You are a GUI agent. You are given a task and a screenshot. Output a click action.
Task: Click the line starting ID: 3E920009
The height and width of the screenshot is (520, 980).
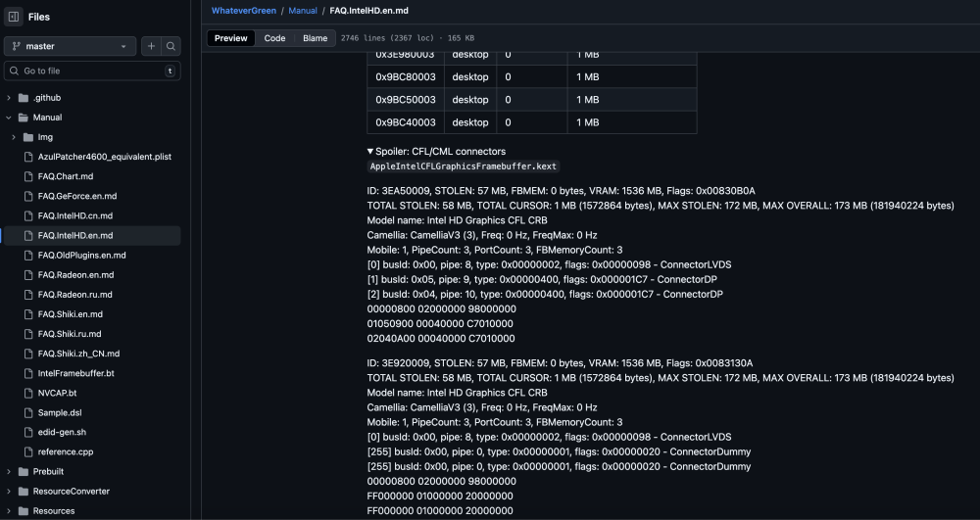(x=560, y=363)
